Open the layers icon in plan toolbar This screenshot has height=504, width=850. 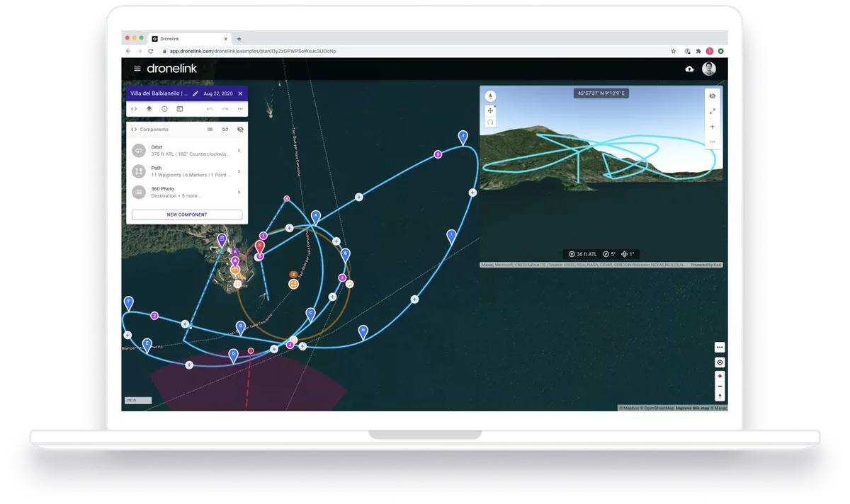pyautogui.click(x=149, y=109)
